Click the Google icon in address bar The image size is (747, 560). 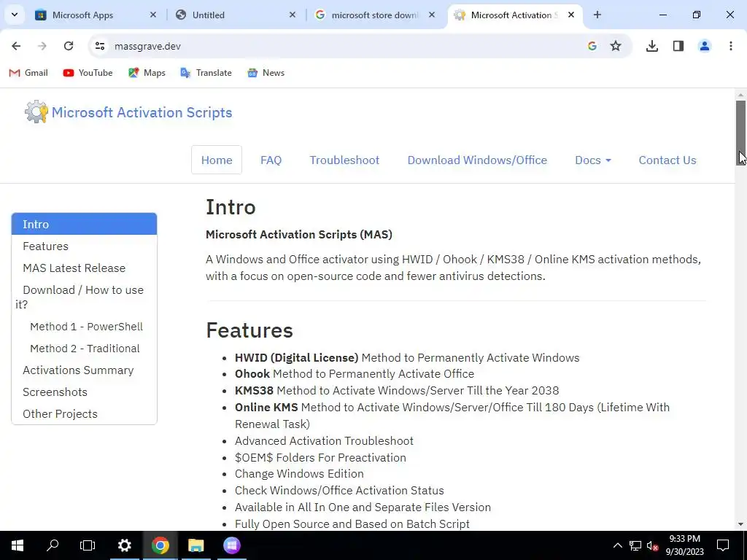[x=592, y=46]
